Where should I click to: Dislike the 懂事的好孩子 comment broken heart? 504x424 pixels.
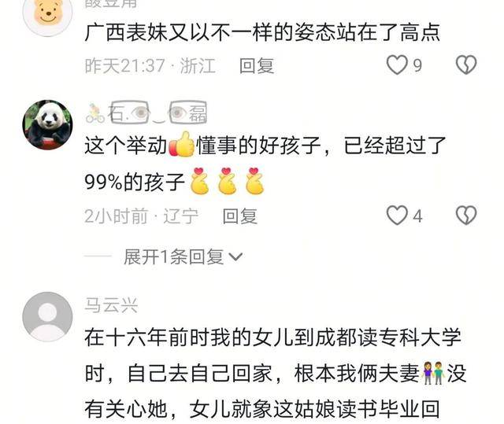466,216
